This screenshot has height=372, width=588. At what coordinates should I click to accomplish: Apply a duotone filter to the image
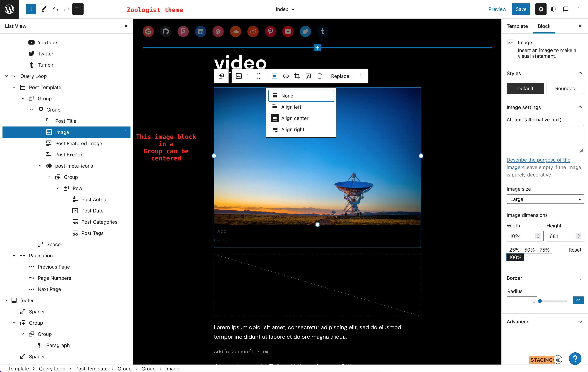click(320, 76)
